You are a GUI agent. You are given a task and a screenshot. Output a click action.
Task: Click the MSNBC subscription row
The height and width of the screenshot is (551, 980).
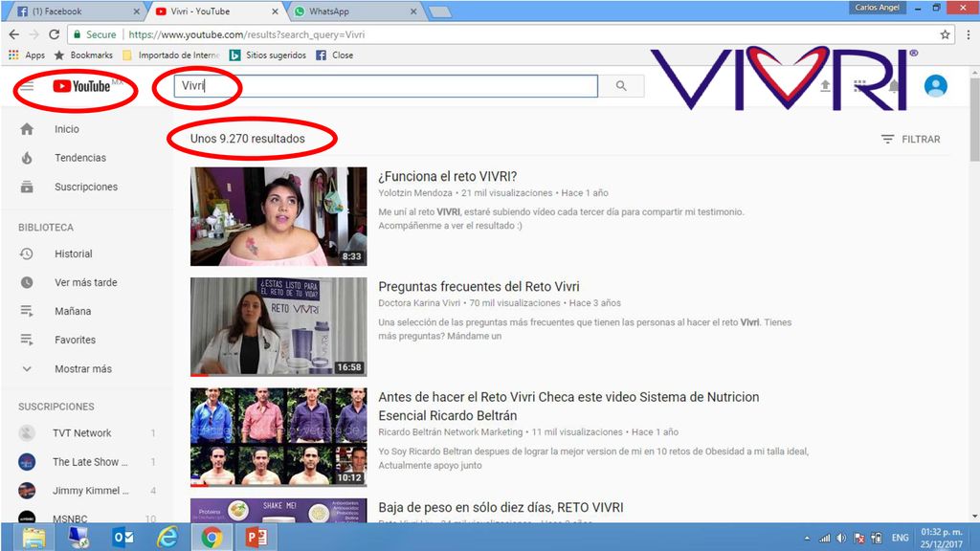click(87, 518)
